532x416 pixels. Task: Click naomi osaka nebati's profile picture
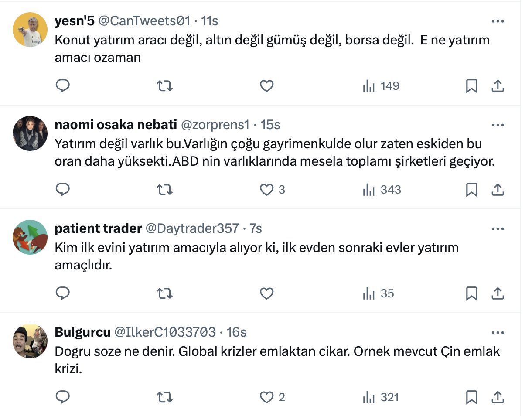tap(30, 133)
